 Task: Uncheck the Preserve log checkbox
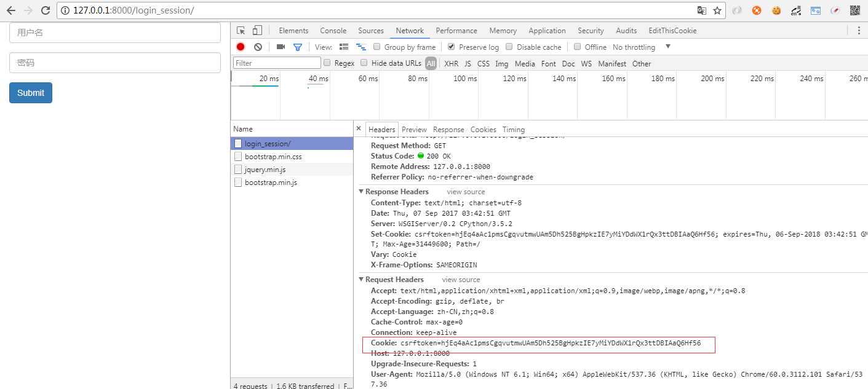point(451,47)
